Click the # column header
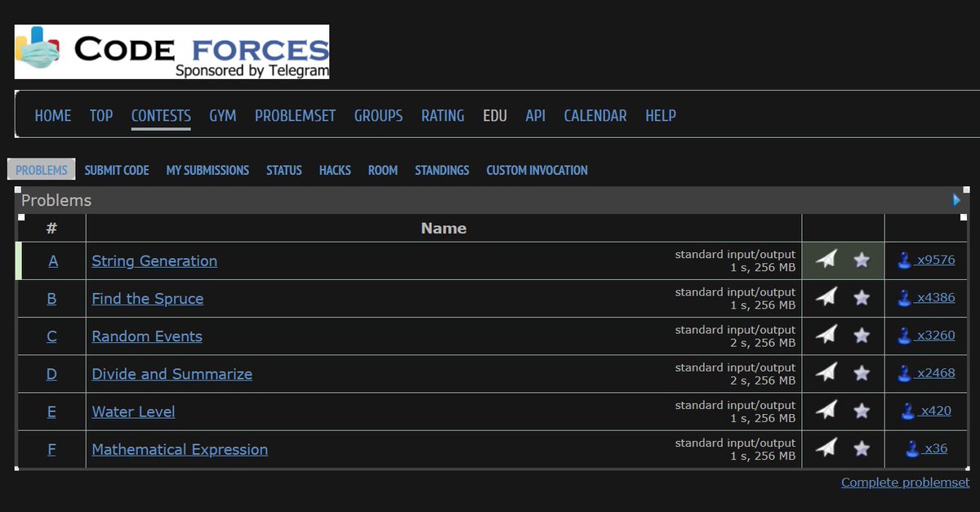The width and height of the screenshot is (980, 512). click(51, 229)
